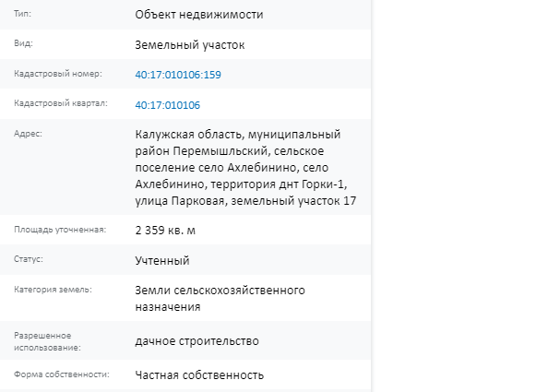Image resolution: width=536 pixels, height=392 pixels.
Task: Select the area value "2 359 кв. м"
Action: (x=165, y=230)
